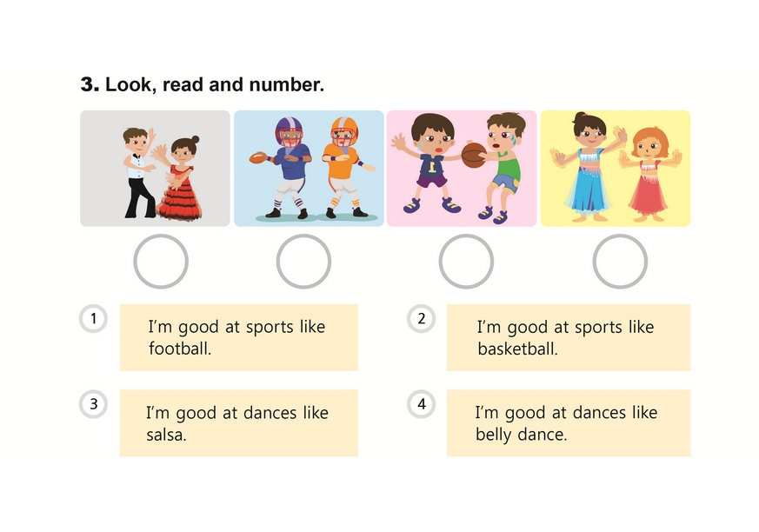Click the 'Look, read and number' heading
Screen dimensions: 759x532
click(x=202, y=85)
